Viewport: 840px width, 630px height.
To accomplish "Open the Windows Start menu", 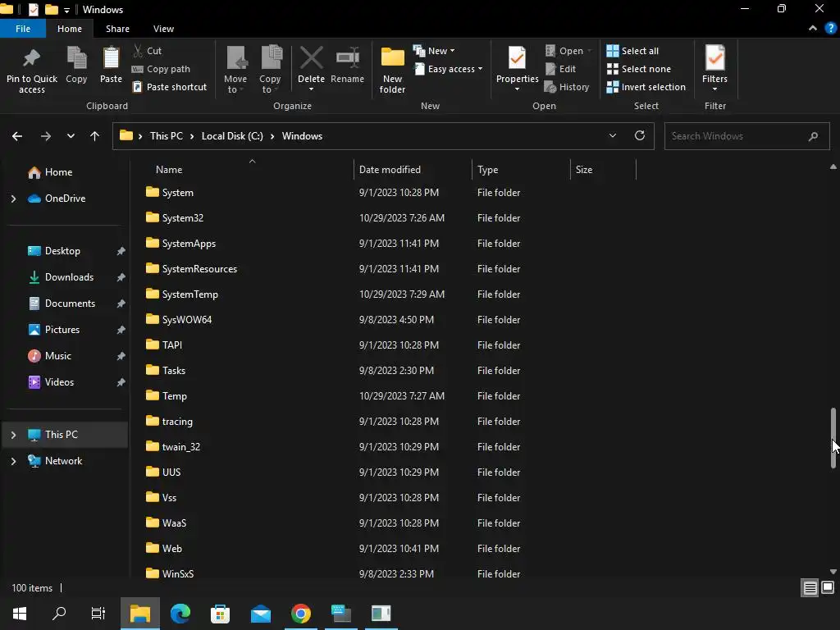I will tap(20, 614).
